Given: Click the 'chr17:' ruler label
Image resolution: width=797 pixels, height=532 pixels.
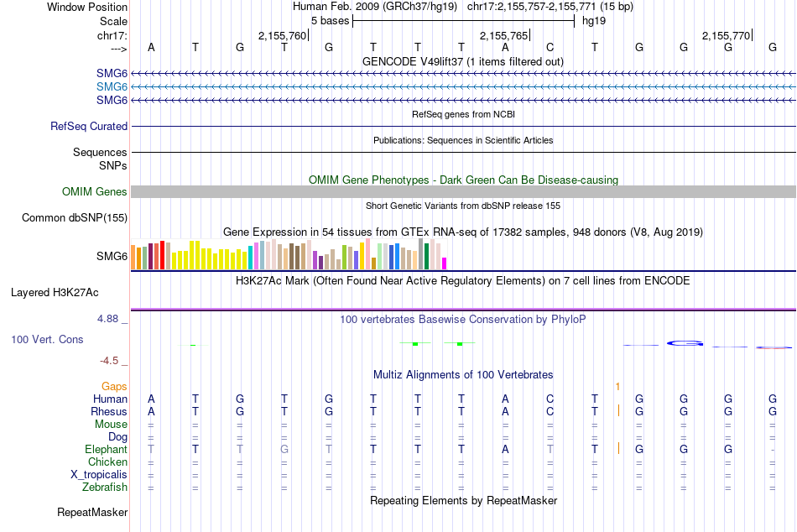Looking at the screenshot, I should coord(112,35).
